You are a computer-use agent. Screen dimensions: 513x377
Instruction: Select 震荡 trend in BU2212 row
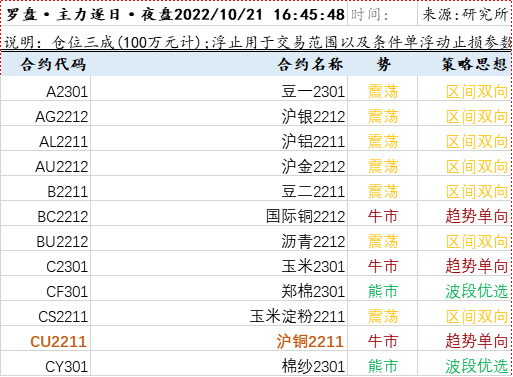click(383, 241)
